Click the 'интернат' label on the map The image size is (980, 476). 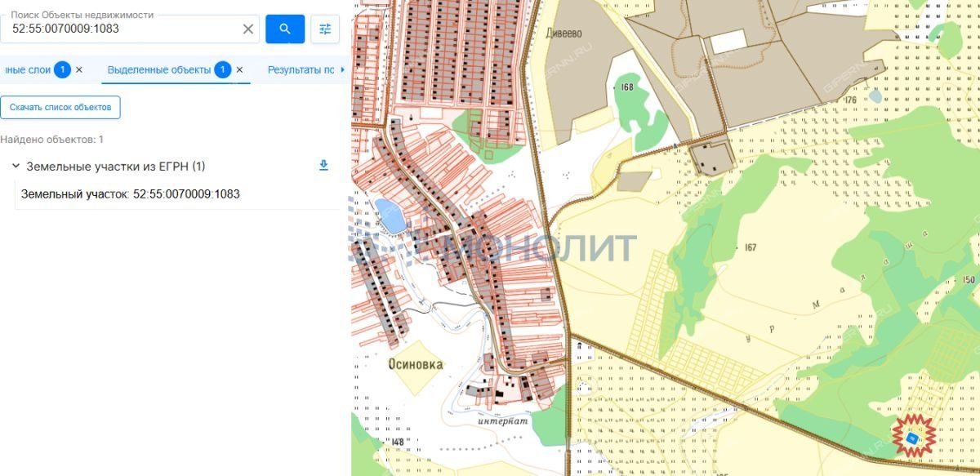(504, 421)
